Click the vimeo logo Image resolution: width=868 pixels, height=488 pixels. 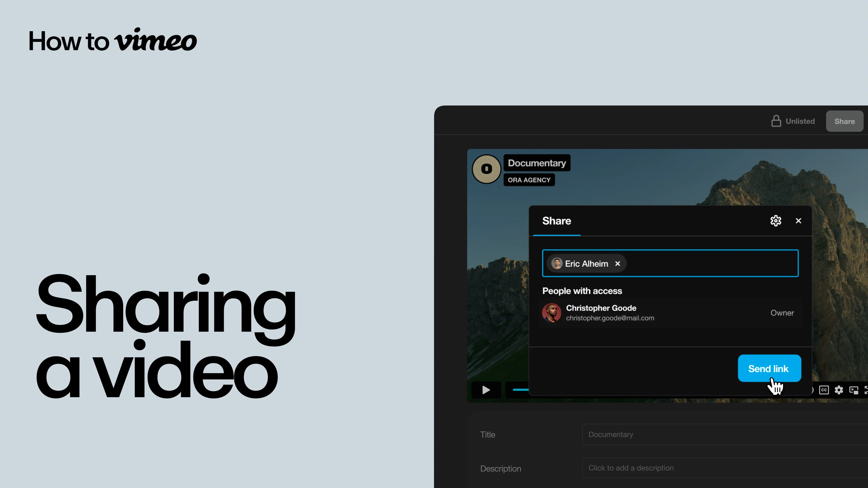[x=155, y=40]
